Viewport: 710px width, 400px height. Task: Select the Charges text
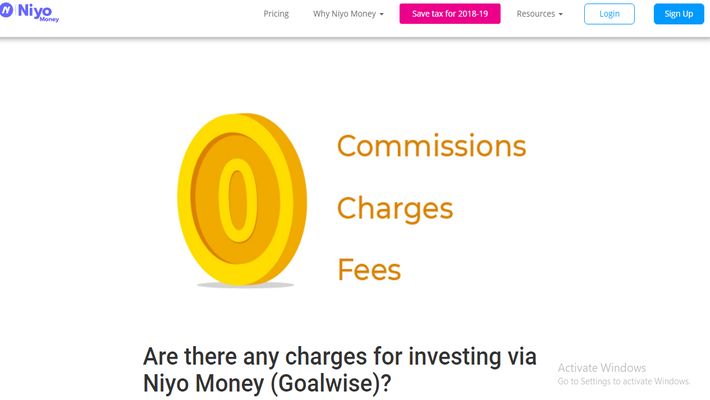pos(395,208)
